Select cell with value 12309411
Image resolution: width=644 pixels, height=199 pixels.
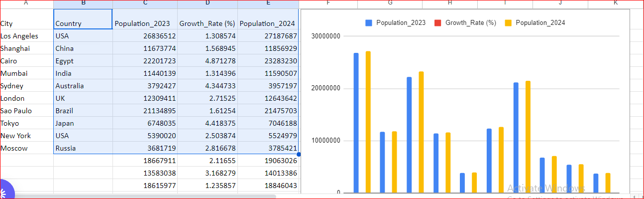(145, 98)
